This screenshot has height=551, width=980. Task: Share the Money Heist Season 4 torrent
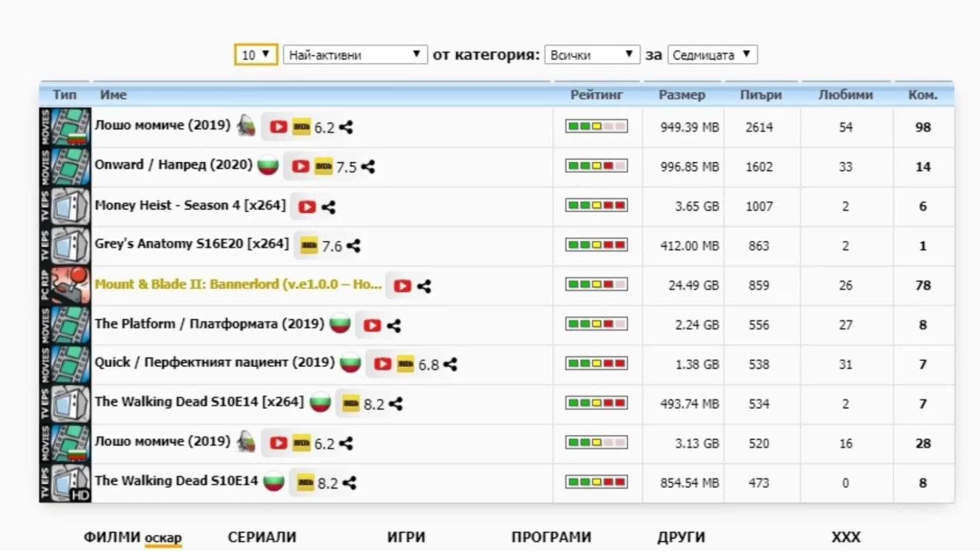pyautogui.click(x=329, y=207)
